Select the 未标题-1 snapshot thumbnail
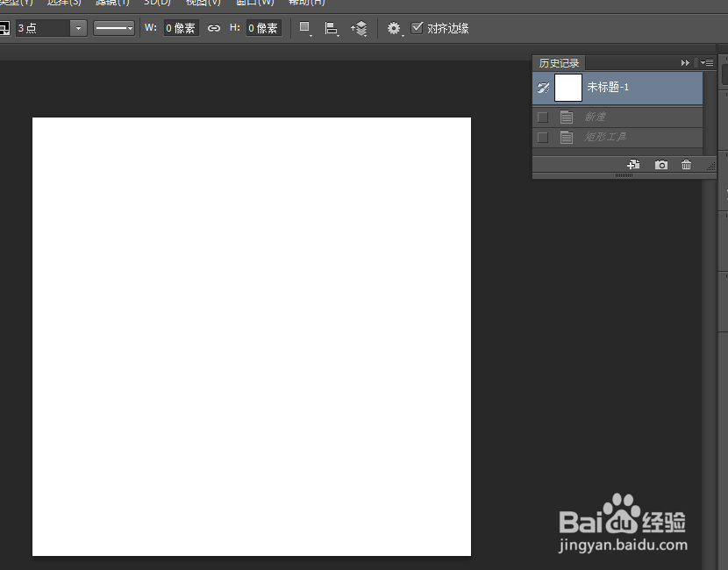This screenshot has height=570, width=728. coord(567,88)
